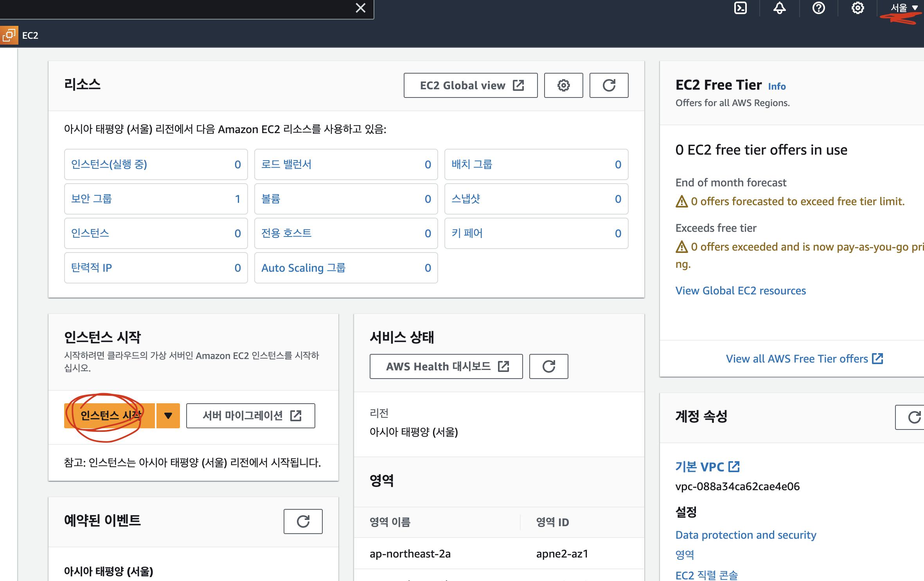Open the EC2 Free Tier Info link
Viewport: 924px width, 581px height.
coord(777,86)
